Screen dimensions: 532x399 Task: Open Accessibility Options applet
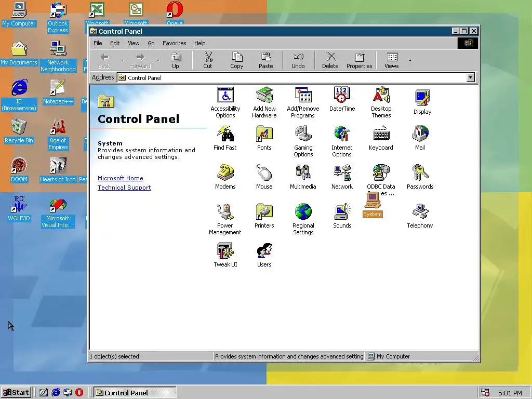pos(225,102)
